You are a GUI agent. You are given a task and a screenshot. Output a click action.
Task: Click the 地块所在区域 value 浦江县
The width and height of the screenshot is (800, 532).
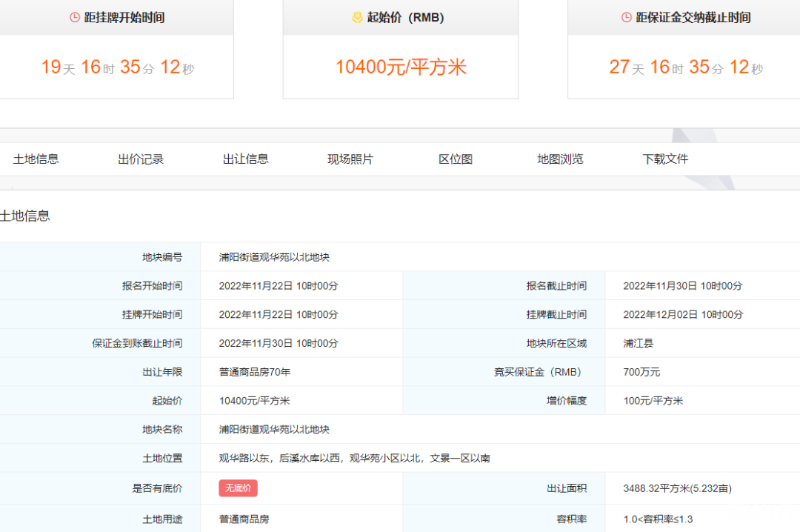639,343
